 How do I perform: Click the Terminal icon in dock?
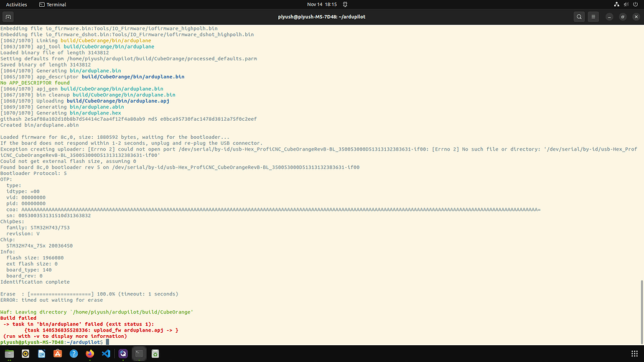139,353
